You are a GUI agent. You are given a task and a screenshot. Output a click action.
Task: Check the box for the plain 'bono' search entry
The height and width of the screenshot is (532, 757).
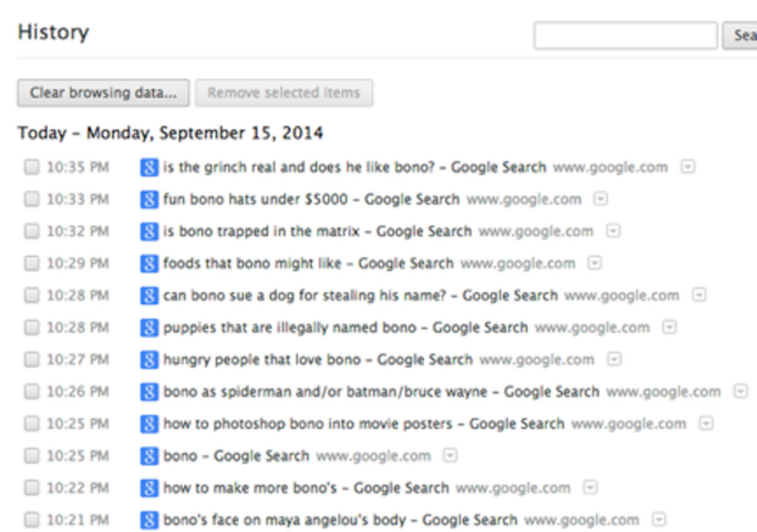click(32, 455)
